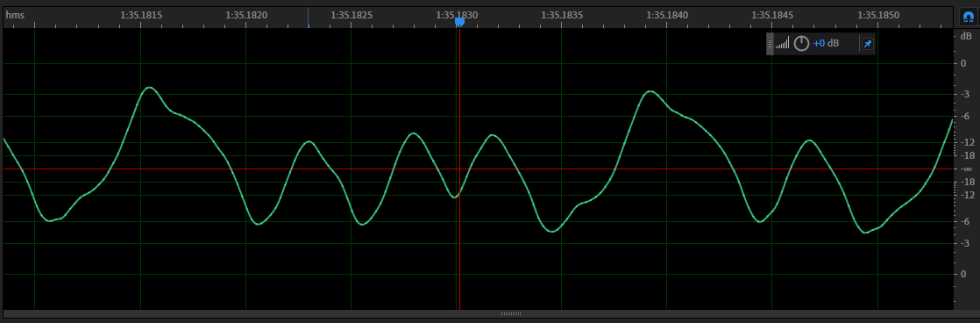The height and width of the screenshot is (323, 980).
Task: Click the HUD gain adjustment knob
Action: tap(801, 44)
